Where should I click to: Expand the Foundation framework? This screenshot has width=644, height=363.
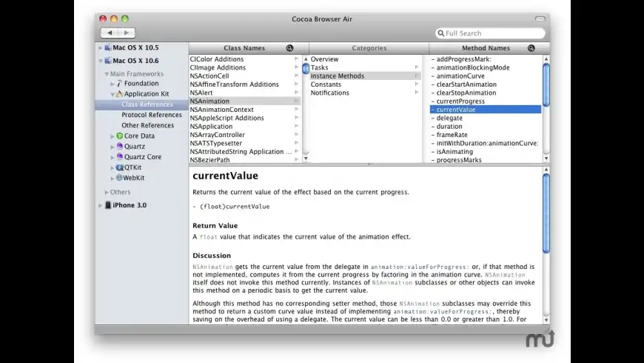[113, 84]
